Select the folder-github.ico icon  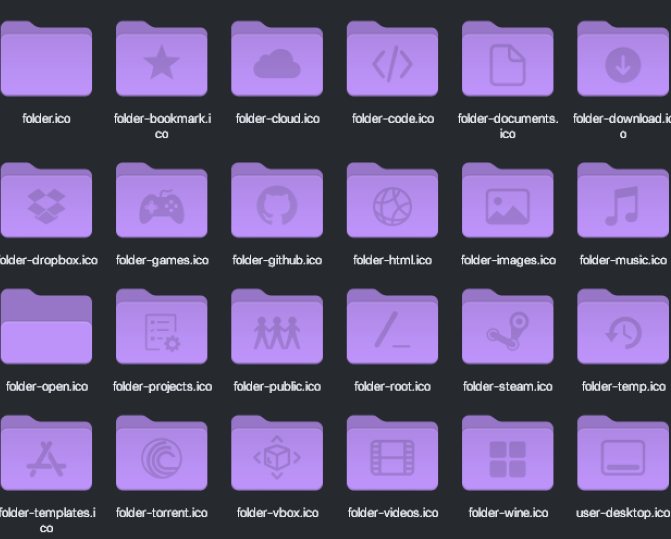277,205
